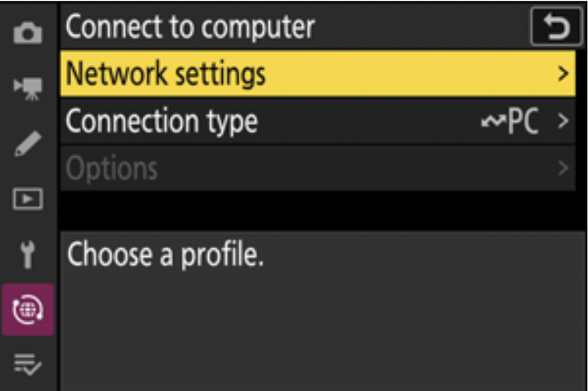The image size is (588, 391).
Task: Click the chevron on the Options row
Action: [563, 168]
